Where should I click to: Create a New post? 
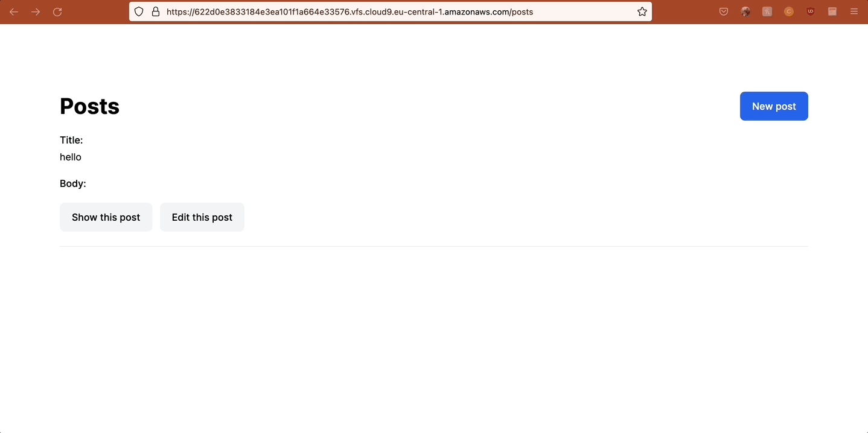pyautogui.click(x=774, y=106)
